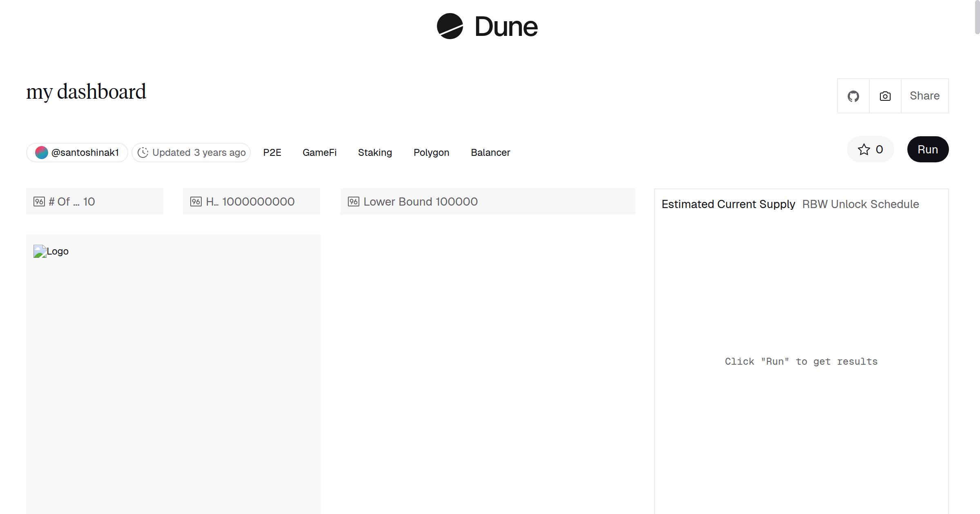This screenshot has width=980, height=514.
Task: Click the clock icon next to 'Updated'
Action: point(143,152)
